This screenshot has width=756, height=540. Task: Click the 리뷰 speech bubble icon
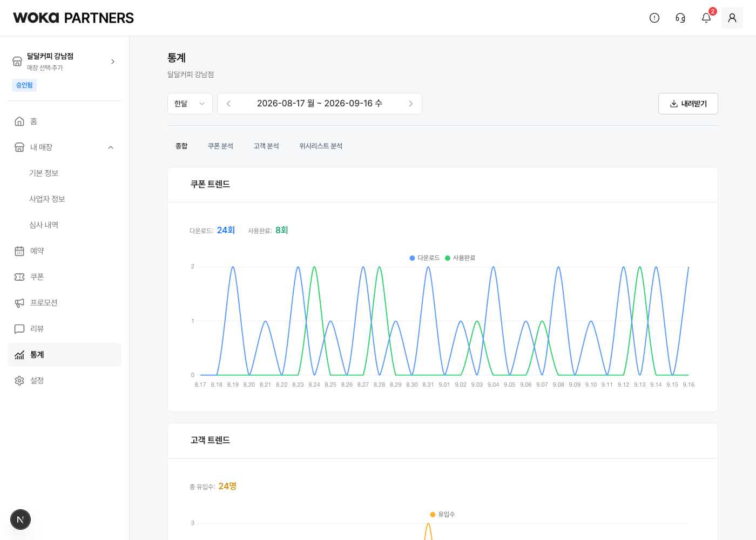(19, 329)
